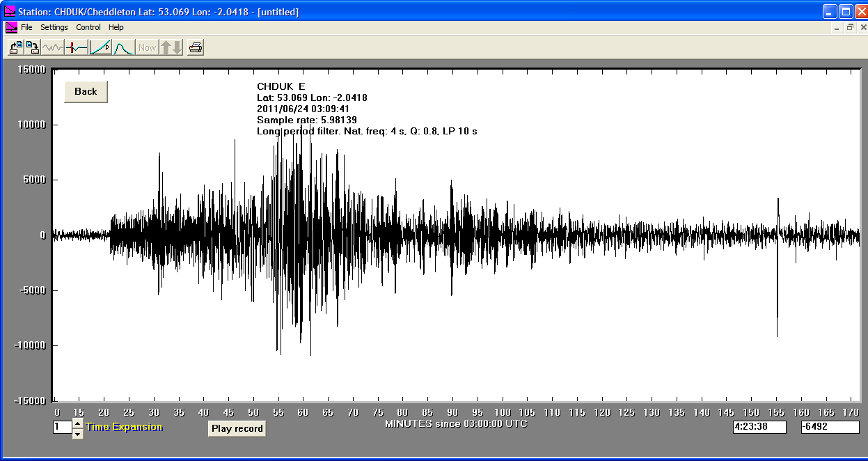
Task: Click the -10000 y-axis label
Action: [x=31, y=345]
